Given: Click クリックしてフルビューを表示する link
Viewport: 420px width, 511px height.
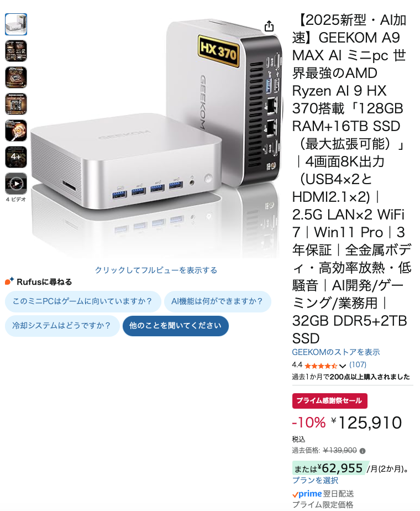Looking at the screenshot, I should tap(156, 270).
